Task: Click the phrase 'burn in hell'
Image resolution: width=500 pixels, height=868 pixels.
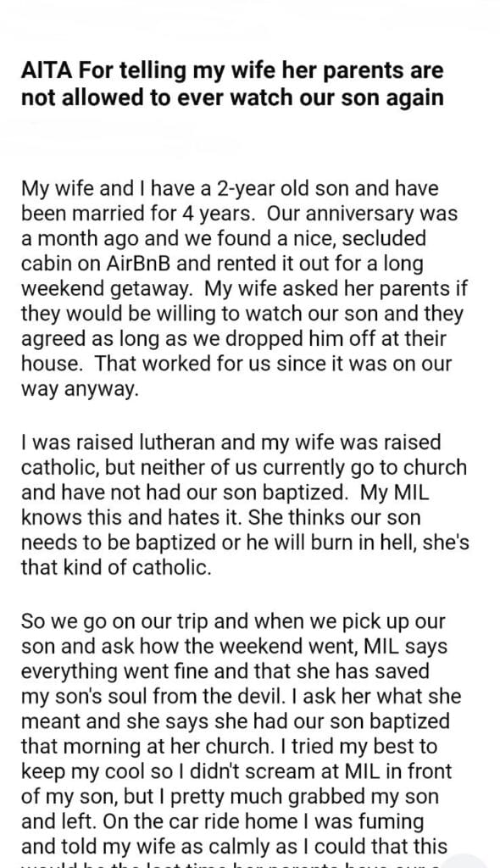Action: 362,542
